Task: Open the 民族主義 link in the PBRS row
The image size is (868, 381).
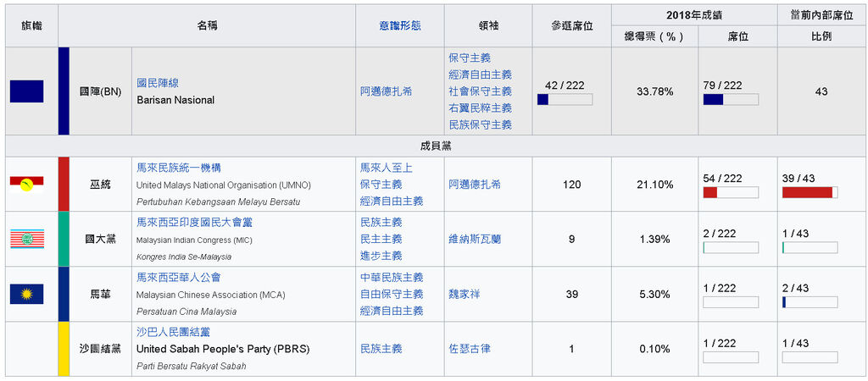Action: 381,349
